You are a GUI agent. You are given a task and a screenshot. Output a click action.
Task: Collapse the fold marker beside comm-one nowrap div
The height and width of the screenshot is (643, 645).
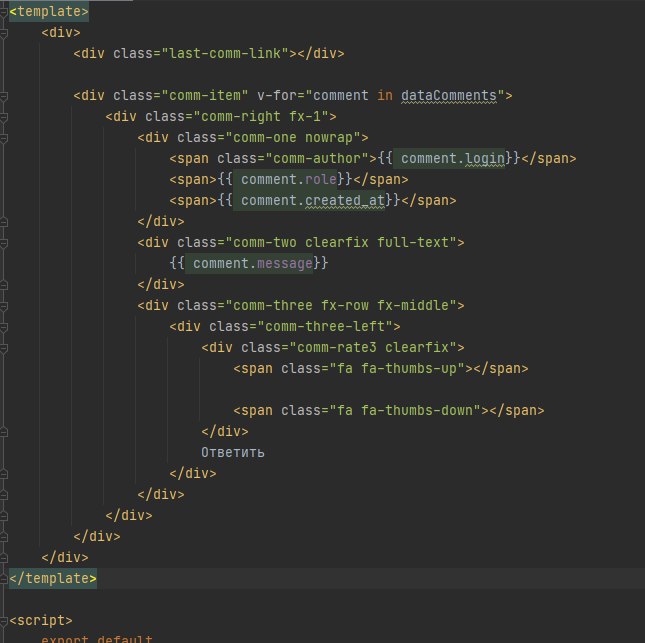(4, 138)
